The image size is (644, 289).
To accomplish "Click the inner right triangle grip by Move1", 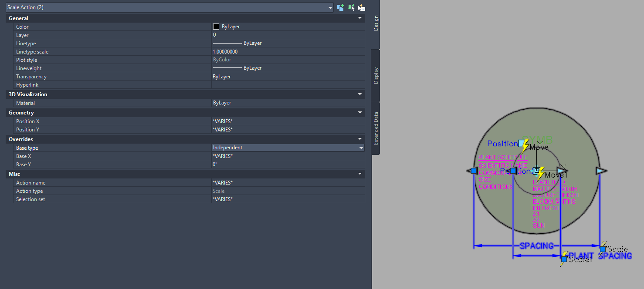I will pyautogui.click(x=563, y=171).
